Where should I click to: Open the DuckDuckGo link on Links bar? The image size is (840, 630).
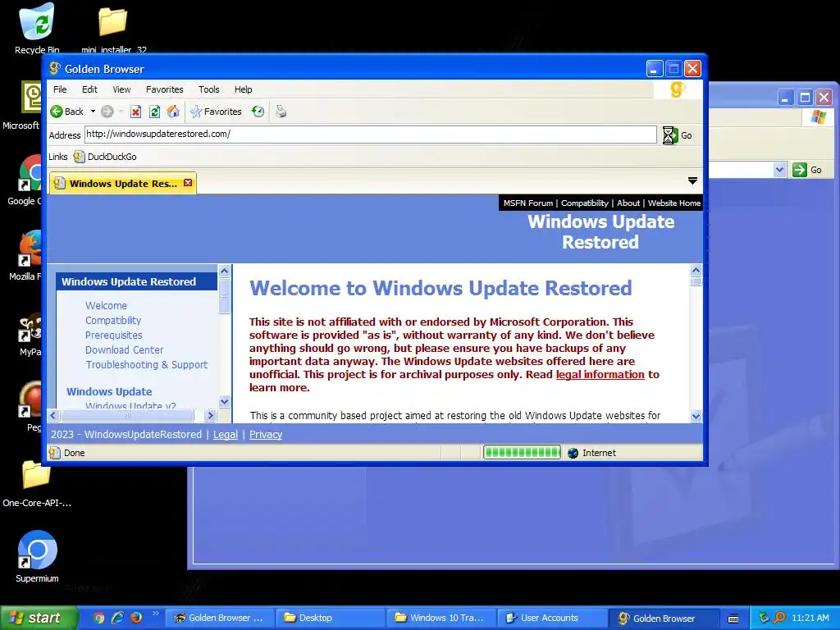pos(105,157)
